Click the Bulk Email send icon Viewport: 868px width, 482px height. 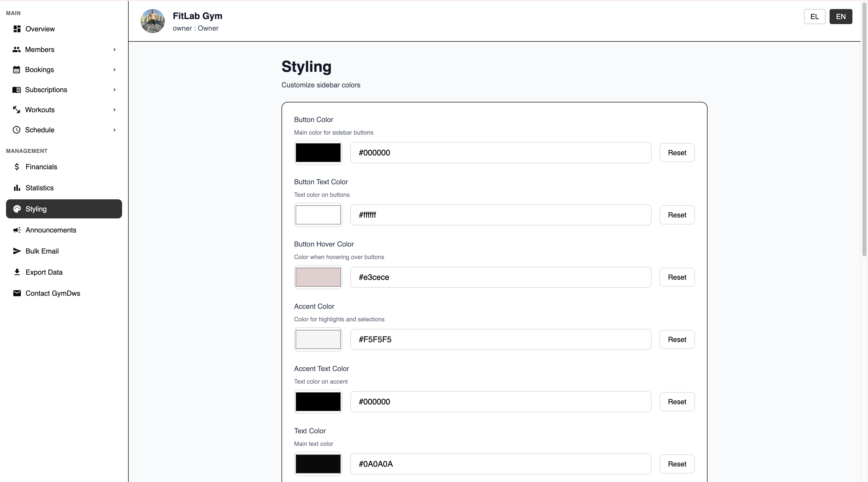[17, 251]
